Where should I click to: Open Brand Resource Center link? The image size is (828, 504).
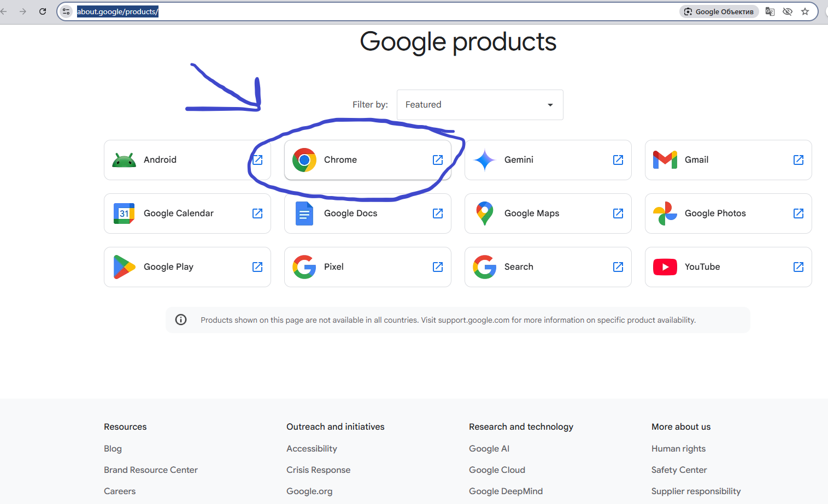point(151,470)
